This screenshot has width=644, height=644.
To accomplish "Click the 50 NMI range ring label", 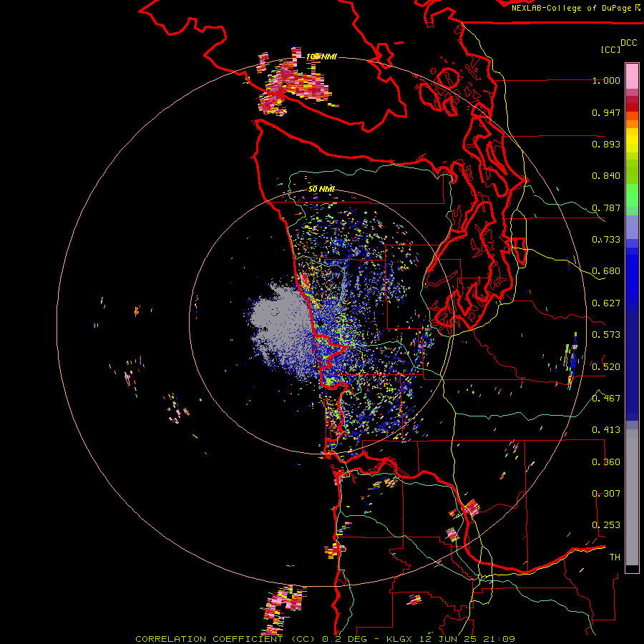I will [321, 189].
